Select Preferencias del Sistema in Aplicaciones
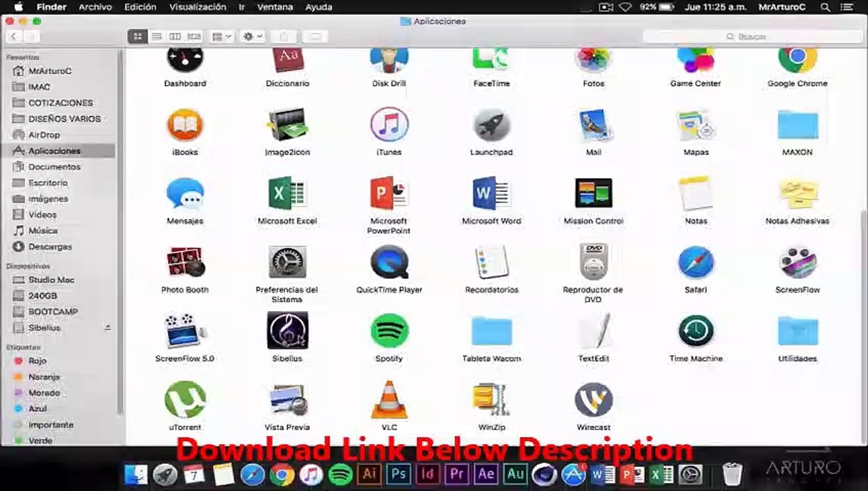 (x=287, y=263)
